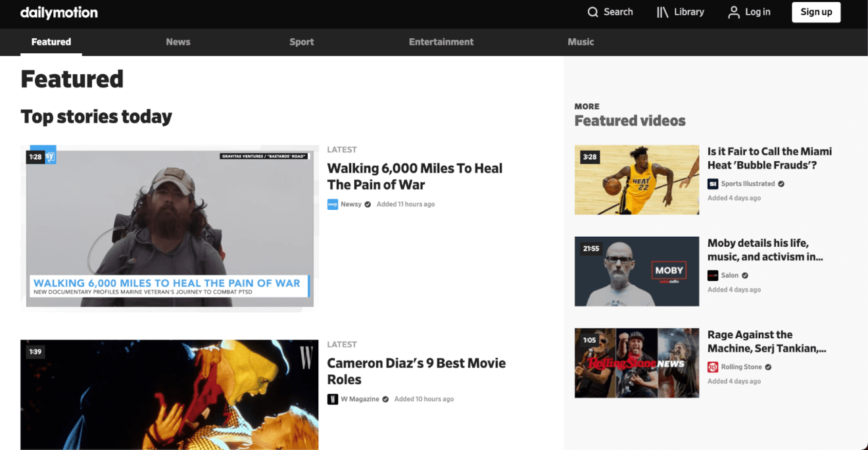868x450 pixels.
Task: Play the Moby interview thumbnail
Action: point(637,271)
